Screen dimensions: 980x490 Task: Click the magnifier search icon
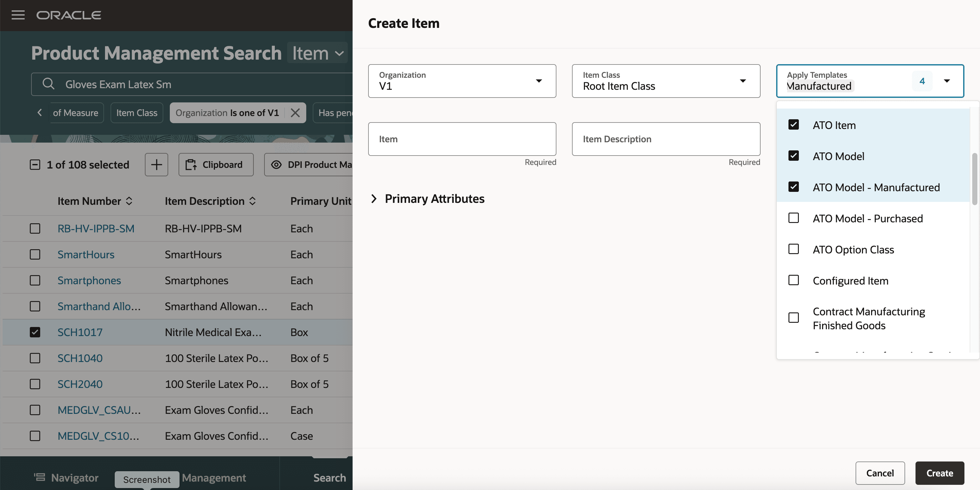click(48, 84)
